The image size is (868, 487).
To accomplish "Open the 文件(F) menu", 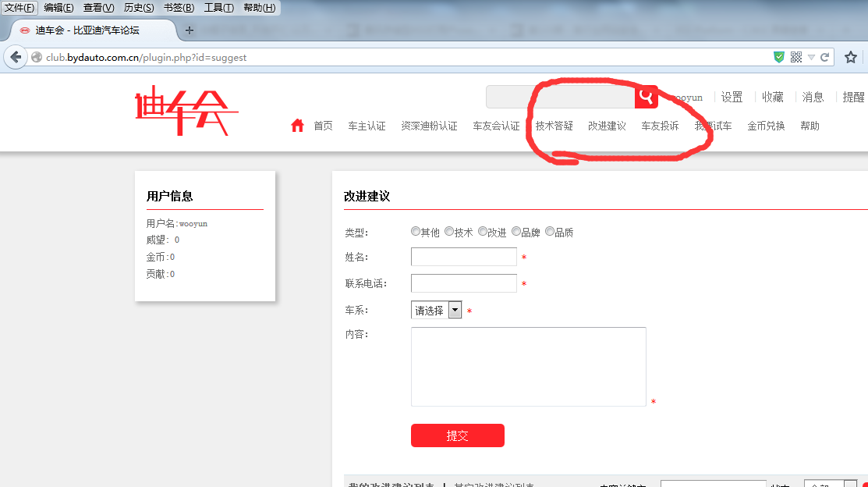I will click(19, 8).
